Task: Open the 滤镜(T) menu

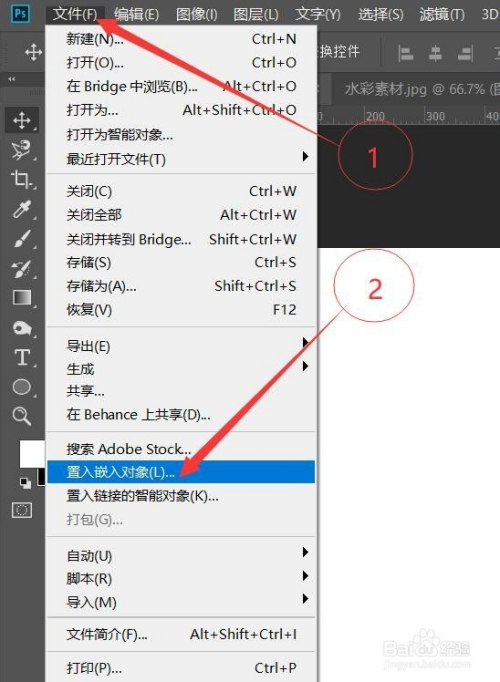Action: [x=442, y=14]
